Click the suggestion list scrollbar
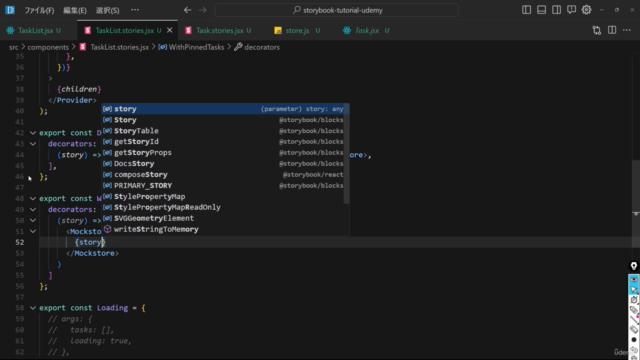Image resolution: width=640 pixels, height=360 pixels. pyautogui.click(x=347, y=154)
